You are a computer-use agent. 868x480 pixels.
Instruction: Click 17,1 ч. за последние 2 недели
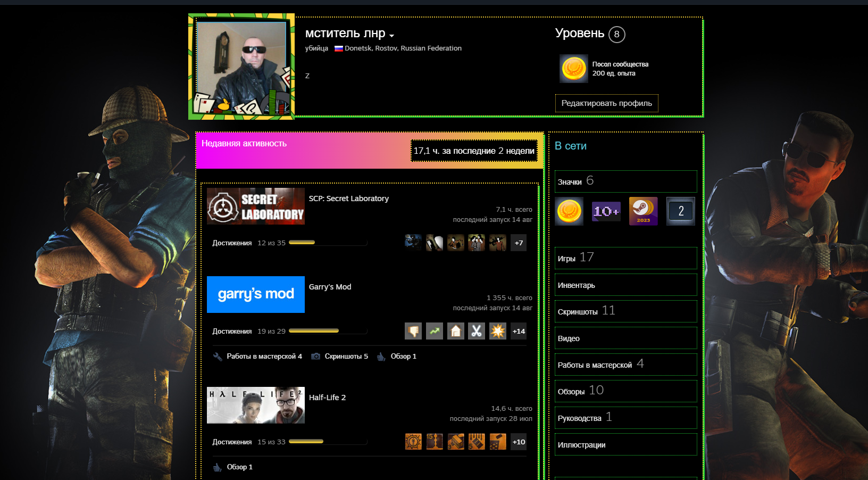[x=474, y=151]
